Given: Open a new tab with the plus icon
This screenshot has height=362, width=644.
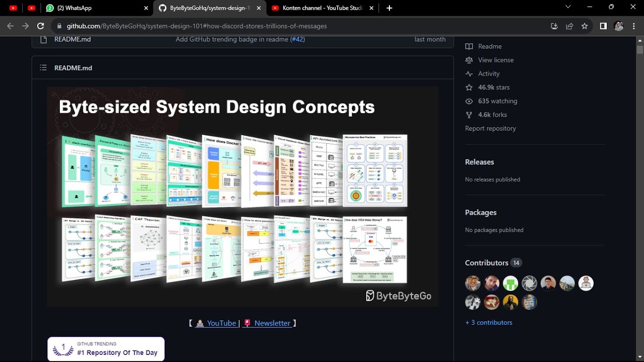Looking at the screenshot, I should pos(389,8).
